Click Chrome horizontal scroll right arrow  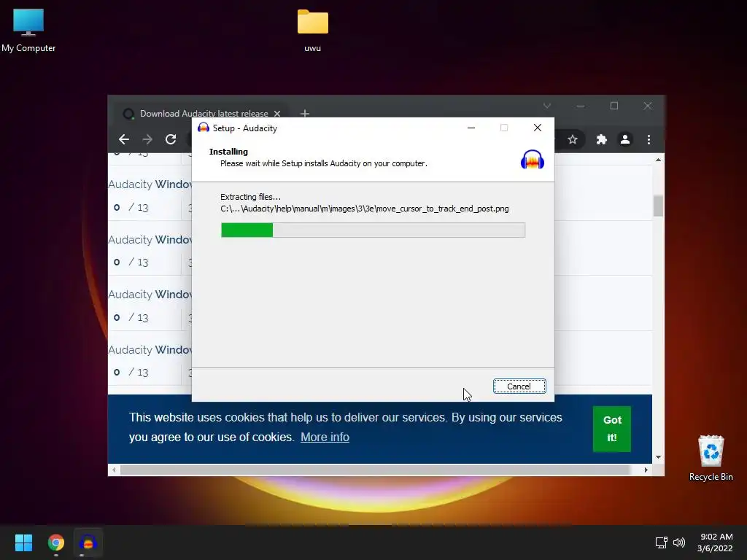[646, 470]
